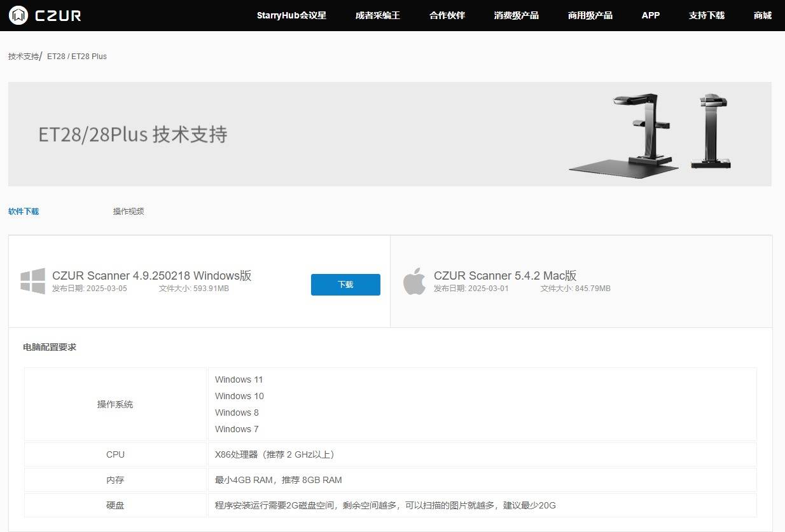Click the CZUR logo in header
This screenshot has width=785, height=532.
pyautogui.click(x=45, y=15)
